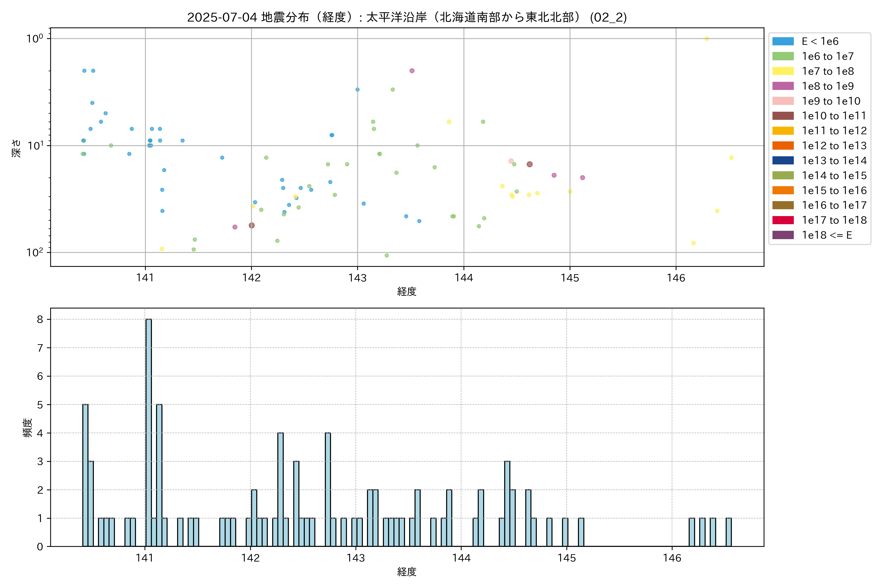The image size is (882, 588).
Task: Click the chart title text at top
Action: click(x=407, y=17)
